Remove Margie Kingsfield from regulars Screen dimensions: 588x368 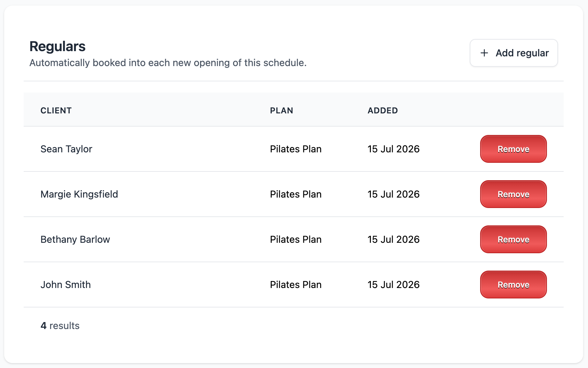click(x=514, y=194)
